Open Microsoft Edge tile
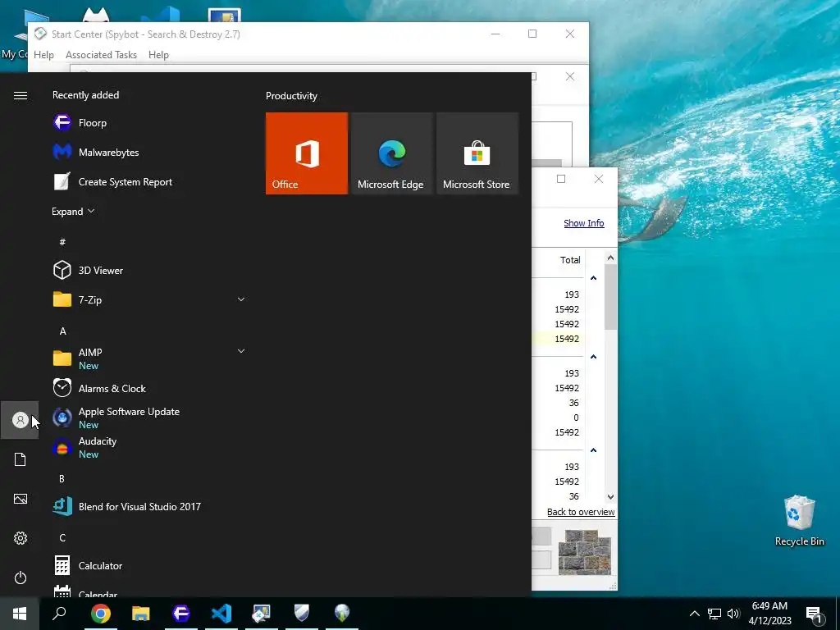 pos(391,153)
